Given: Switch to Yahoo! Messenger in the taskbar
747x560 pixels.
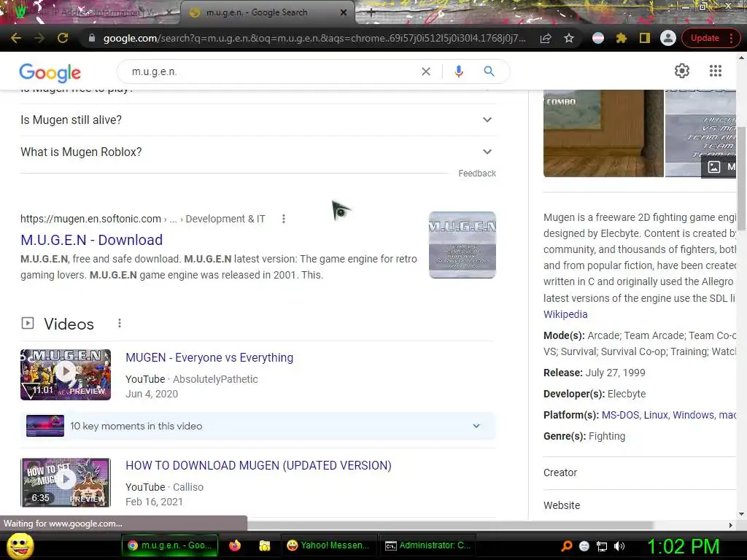Looking at the screenshot, I should tap(328, 545).
